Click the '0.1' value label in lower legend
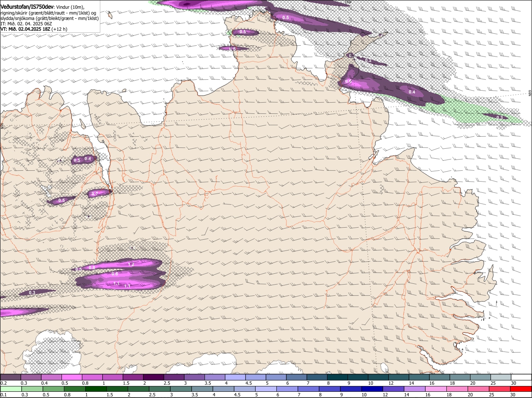 pyautogui.click(x=3, y=395)
